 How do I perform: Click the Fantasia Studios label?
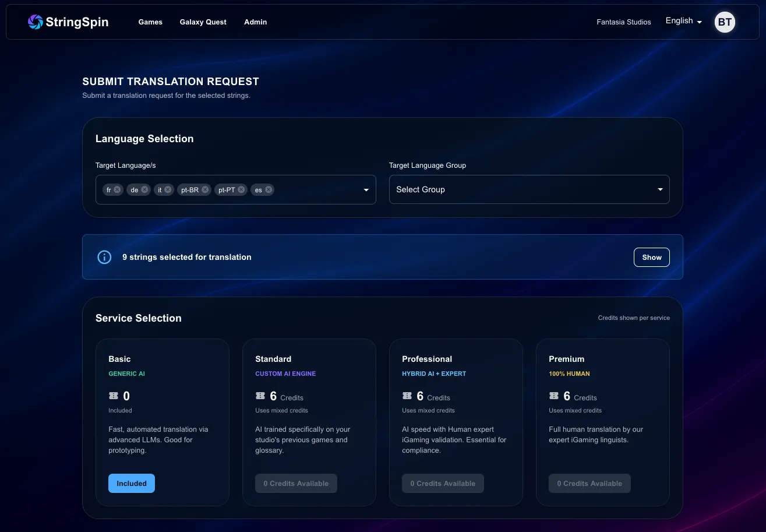623,22
